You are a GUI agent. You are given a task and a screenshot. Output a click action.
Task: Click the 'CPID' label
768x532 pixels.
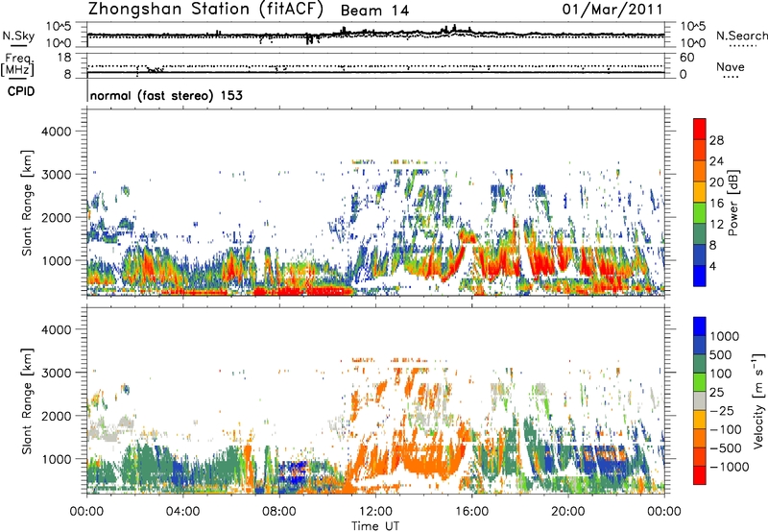pyautogui.click(x=21, y=91)
